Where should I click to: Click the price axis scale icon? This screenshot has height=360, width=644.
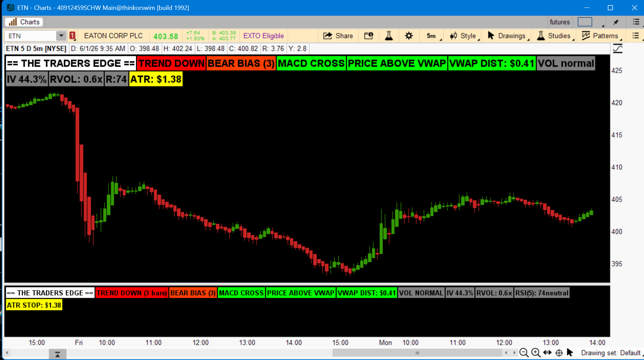click(x=618, y=49)
